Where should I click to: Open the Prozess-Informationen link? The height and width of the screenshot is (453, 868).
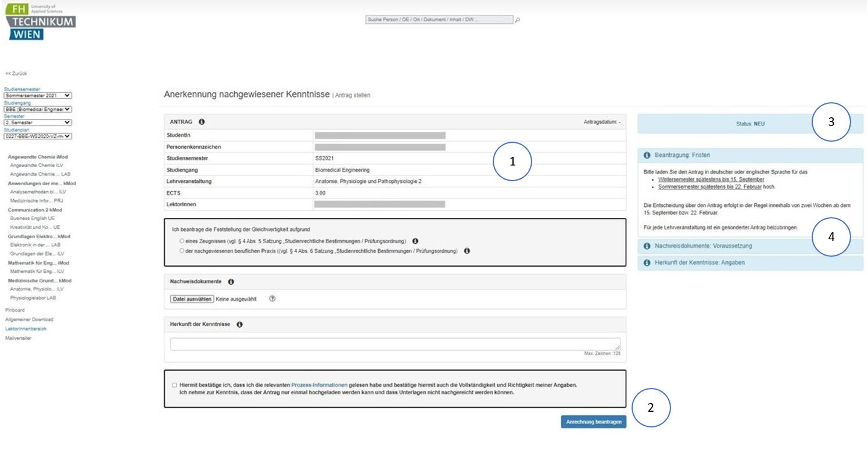(319, 385)
